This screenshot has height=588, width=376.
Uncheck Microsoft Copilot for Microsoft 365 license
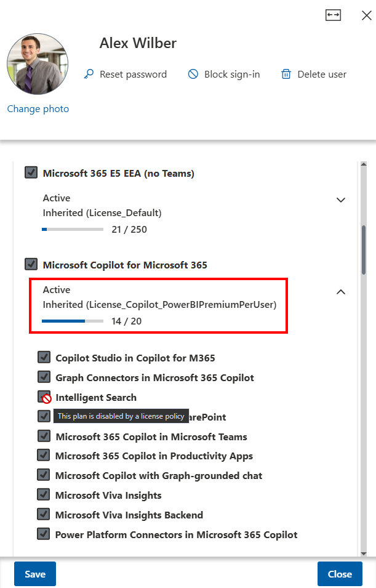coord(31,264)
